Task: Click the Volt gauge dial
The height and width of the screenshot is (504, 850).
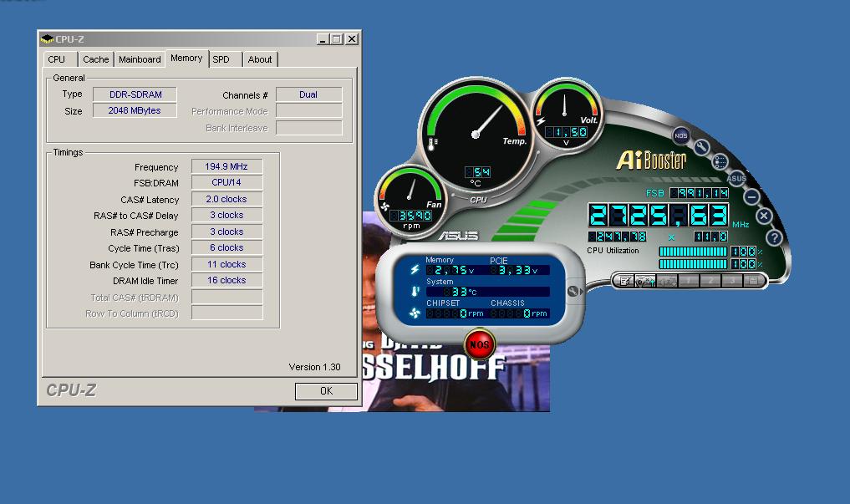Action: point(565,115)
